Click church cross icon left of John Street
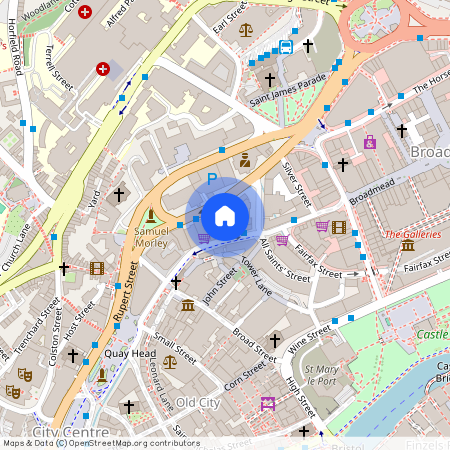Viewport: 450px width, 450px height. coord(176,283)
